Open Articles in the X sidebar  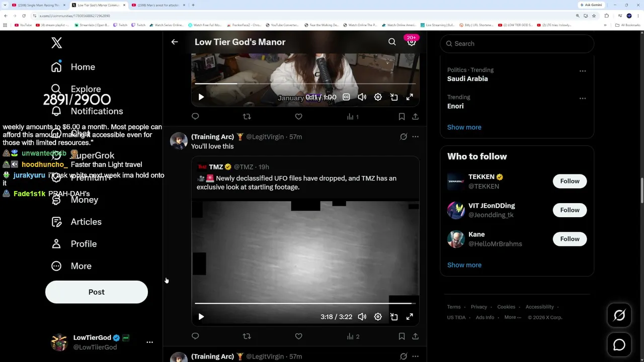76,222
